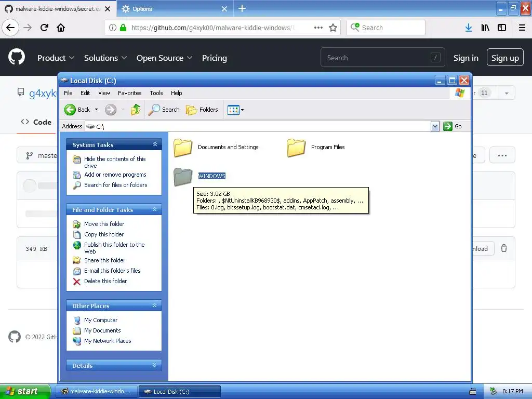Viewport: 532px width, 399px height.
Task: Open Search in Explorer toolbar
Action: click(164, 110)
